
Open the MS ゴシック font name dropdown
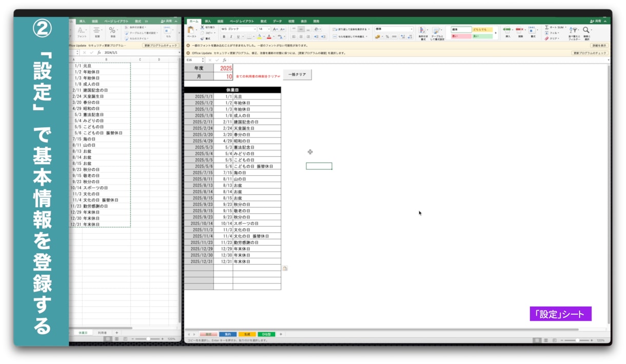click(238, 29)
